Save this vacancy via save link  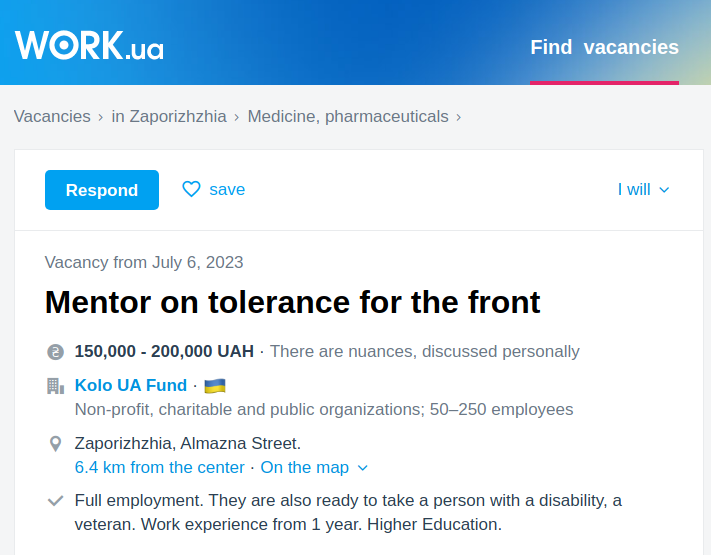(x=227, y=189)
